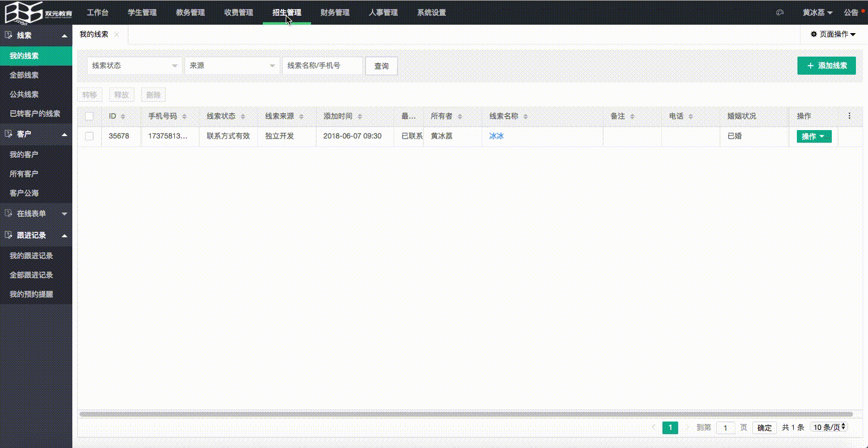Image resolution: width=868 pixels, height=448 pixels.
Task: Click the horizontal scrollbar under the table
Action: [465, 414]
